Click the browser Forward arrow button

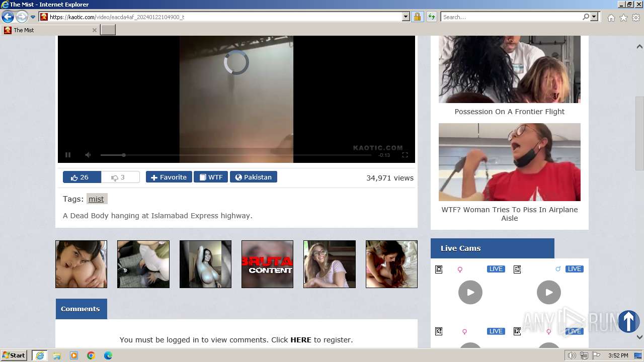pyautogui.click(x=21, y=17)
